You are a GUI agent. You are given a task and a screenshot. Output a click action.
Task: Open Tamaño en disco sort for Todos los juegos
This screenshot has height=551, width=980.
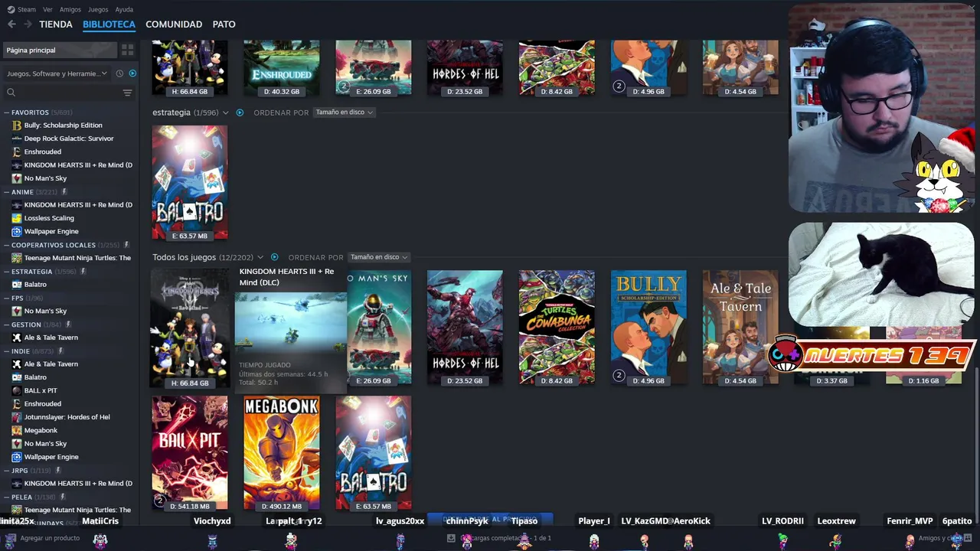pos(378,257)
